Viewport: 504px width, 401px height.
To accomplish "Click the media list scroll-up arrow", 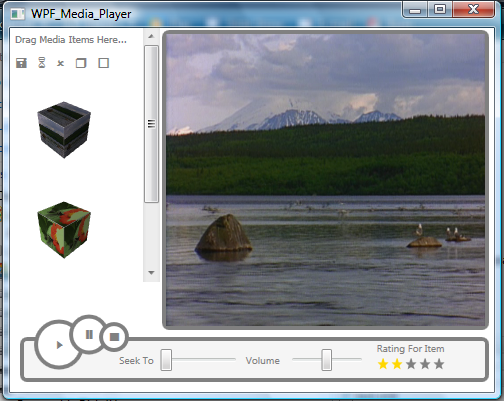I will (151, 36).
